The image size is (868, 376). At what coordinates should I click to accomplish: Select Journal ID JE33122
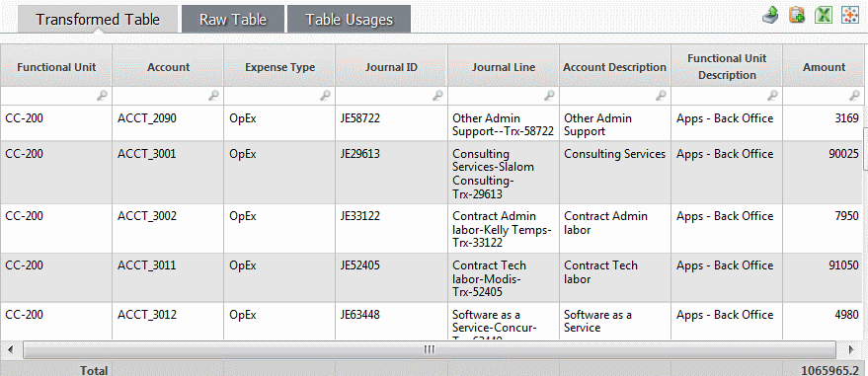click(391, 228)
